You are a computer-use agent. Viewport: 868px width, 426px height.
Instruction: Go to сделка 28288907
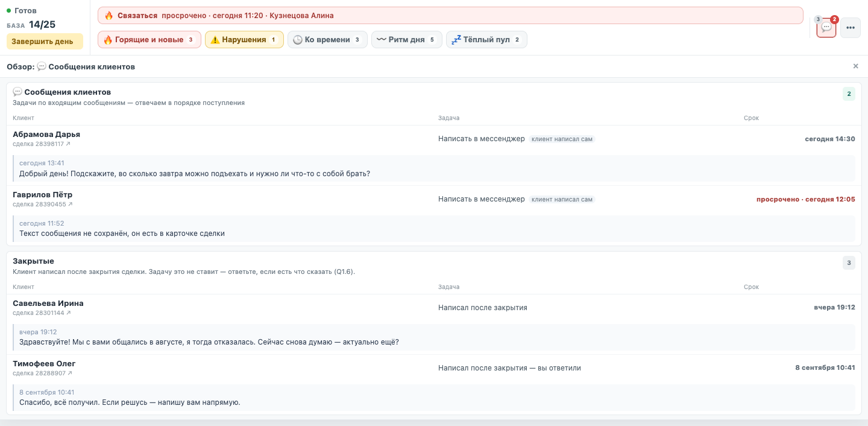(42, 374)
